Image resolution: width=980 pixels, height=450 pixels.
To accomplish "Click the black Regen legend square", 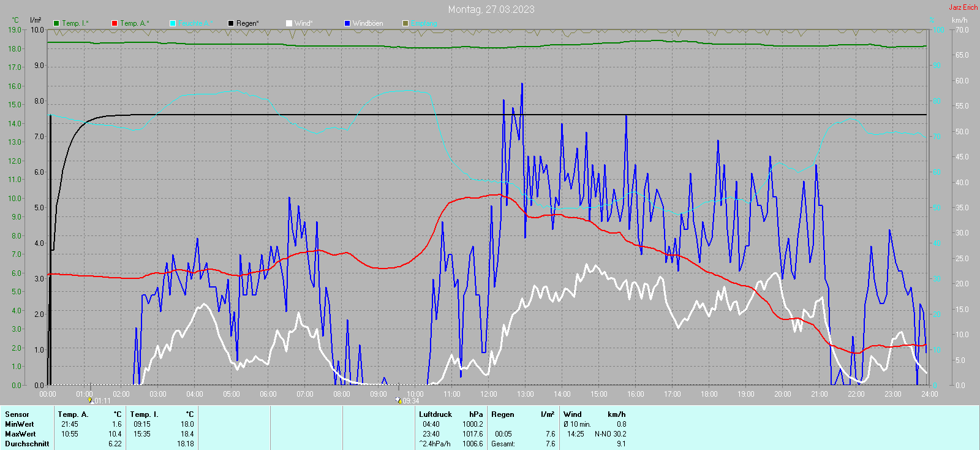I will pos(231,23).
